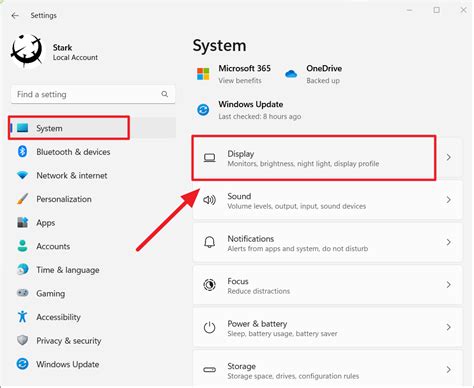Click the Find a setting search box
The height and width of the screenshot is (388, 474).
click(x=93, y=94)
